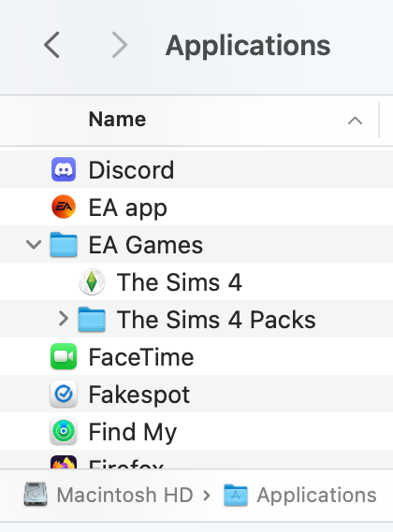
Task: Select the EA Games row text
Action: [x=146, y=245]
